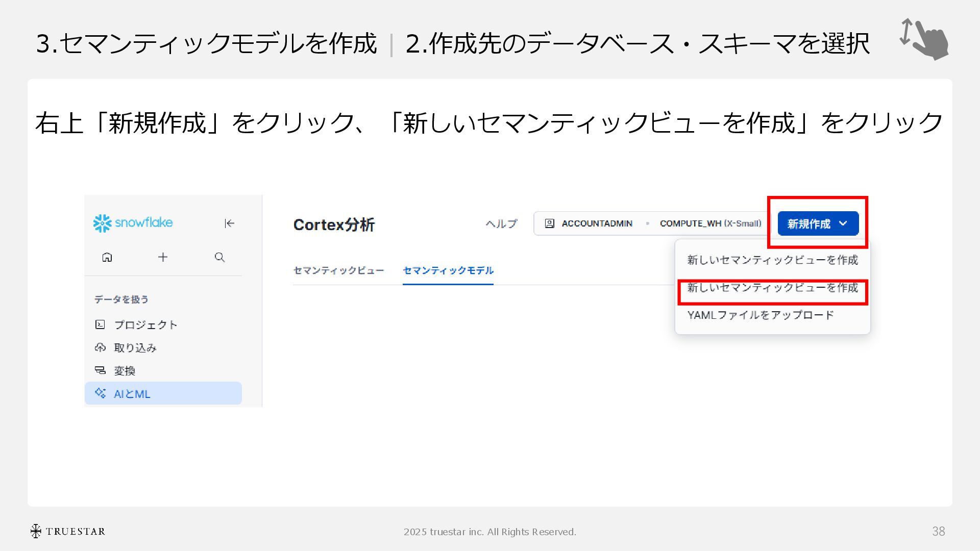Click the Snowflake logo

point(133,223)
